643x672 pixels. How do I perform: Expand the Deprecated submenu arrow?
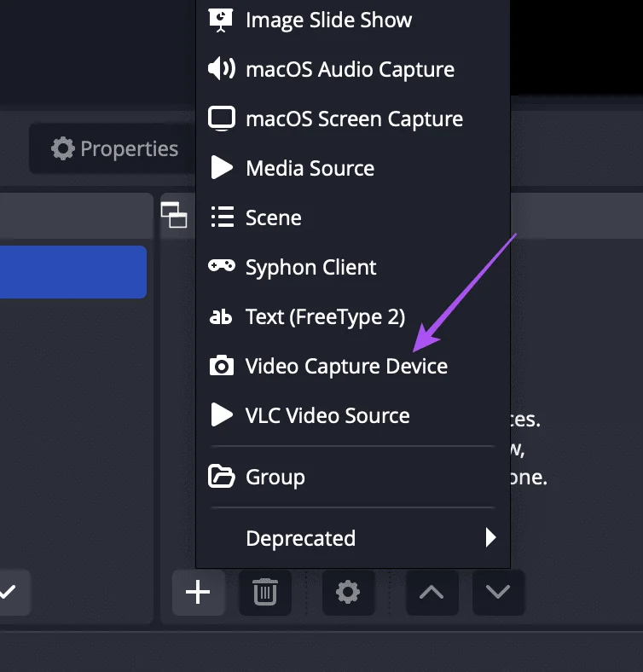pos(491,537)
